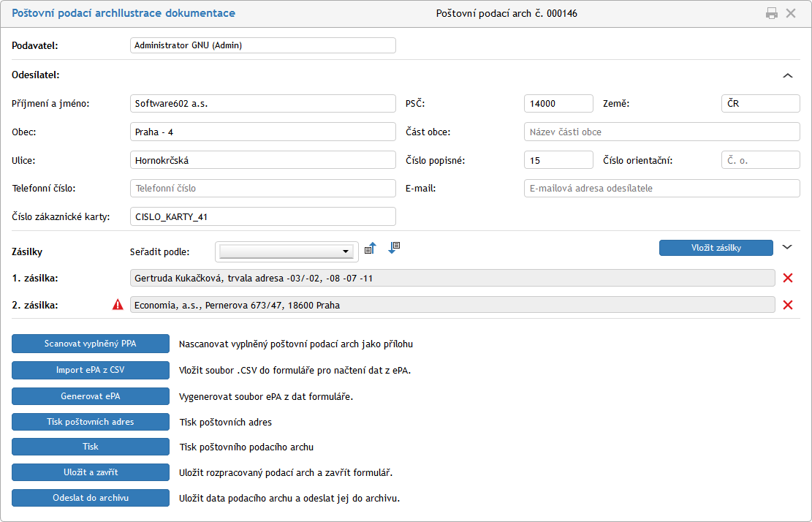Click the printer icon in header

click(772, 13)
